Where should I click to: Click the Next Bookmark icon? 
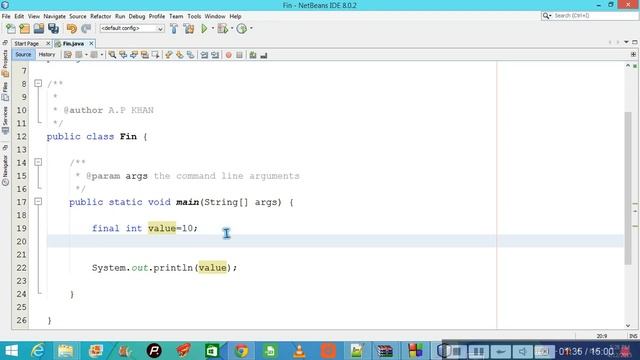pyautogui.click(x=180, y=55)
